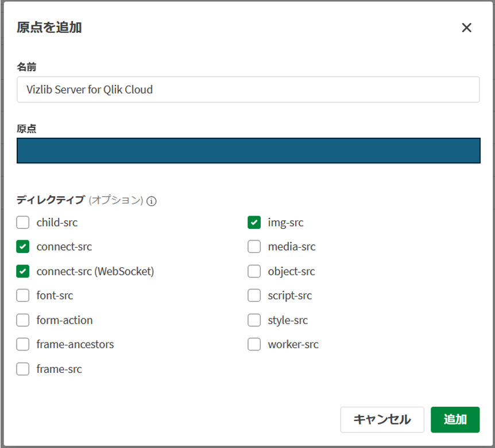Enable the child-src checkbox
Screen dimensions: 495x448
tap(23, 222)
